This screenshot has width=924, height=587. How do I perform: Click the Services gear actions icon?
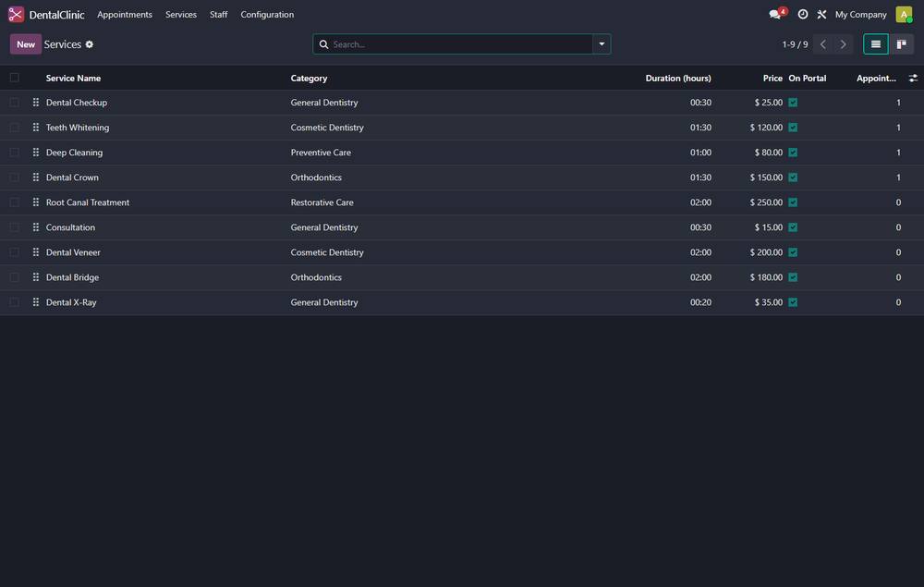[89, 44]
